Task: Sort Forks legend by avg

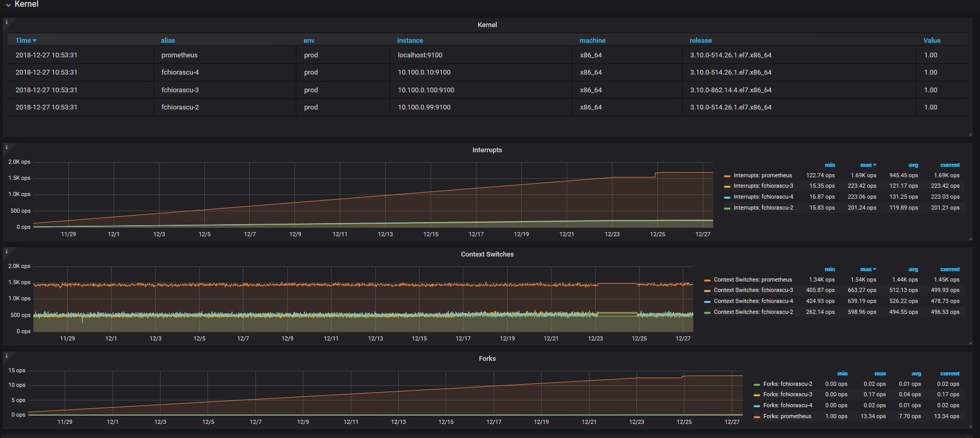Action: coord(916,373)
